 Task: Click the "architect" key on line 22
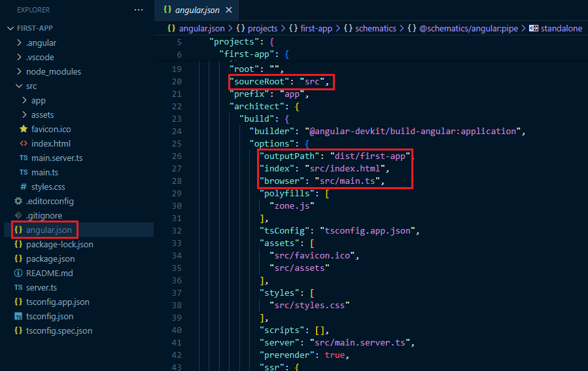click(257, 107)
